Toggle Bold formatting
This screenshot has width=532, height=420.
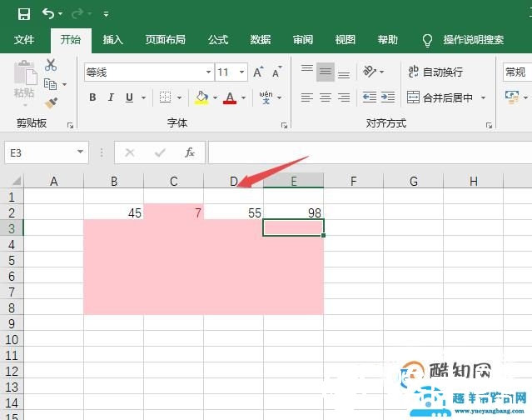pyautogui.click(x=92, y=97)
